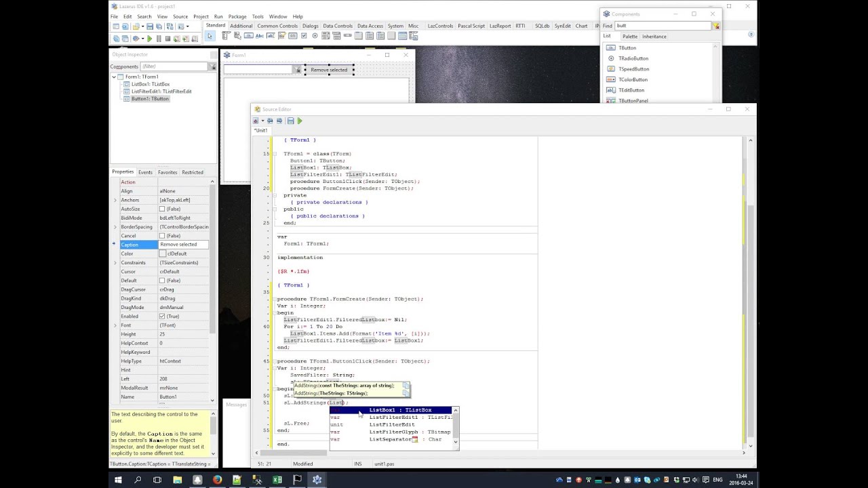Screen dimensions: 868x488
Task: Expand the Font property
Action: [115, 325]
